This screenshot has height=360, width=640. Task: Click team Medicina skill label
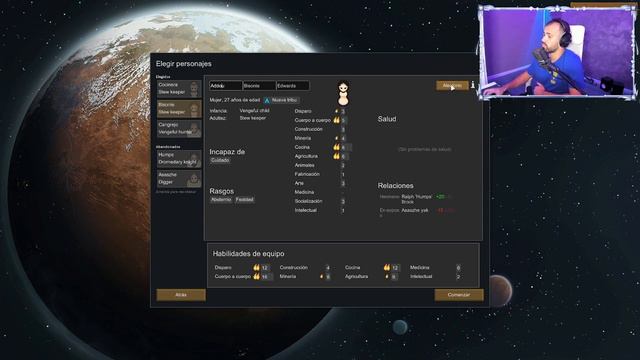click(420, 267)
